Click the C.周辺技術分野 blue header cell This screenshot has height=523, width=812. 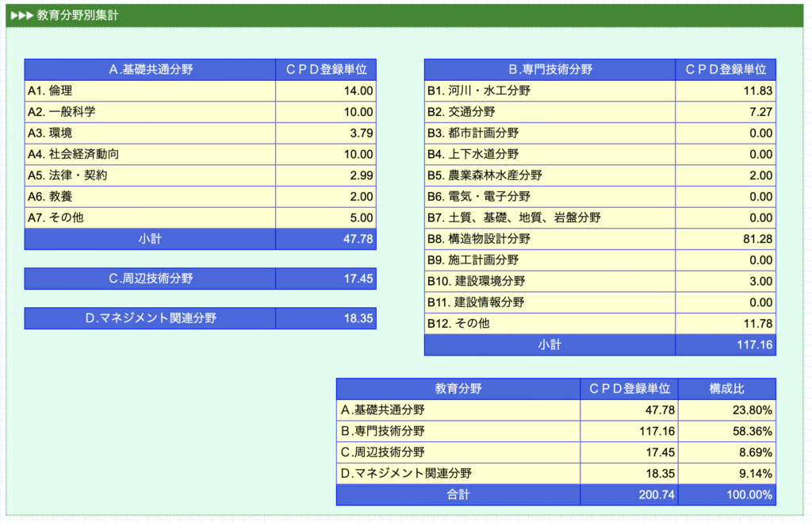tap(150, 279)
